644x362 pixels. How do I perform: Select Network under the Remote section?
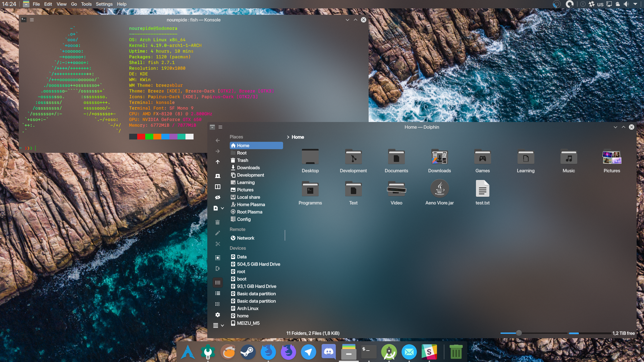coord(246,238)
